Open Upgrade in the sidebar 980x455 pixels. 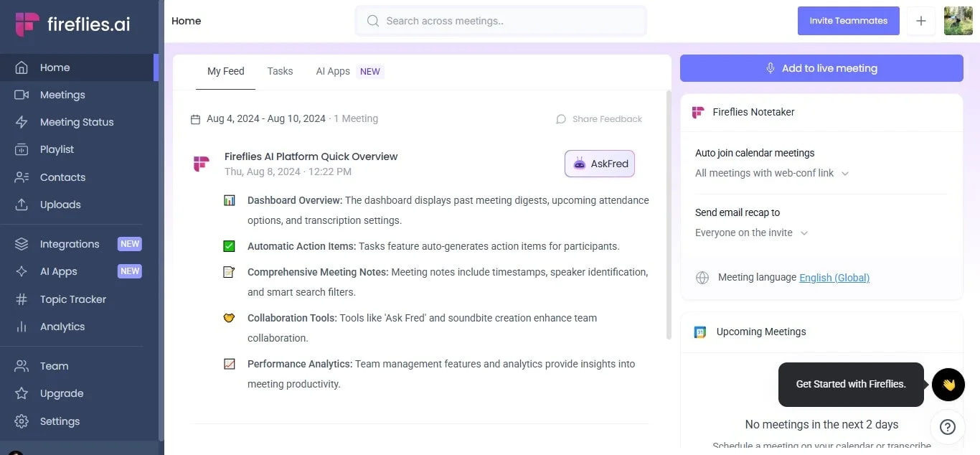[x=79, y=393]
